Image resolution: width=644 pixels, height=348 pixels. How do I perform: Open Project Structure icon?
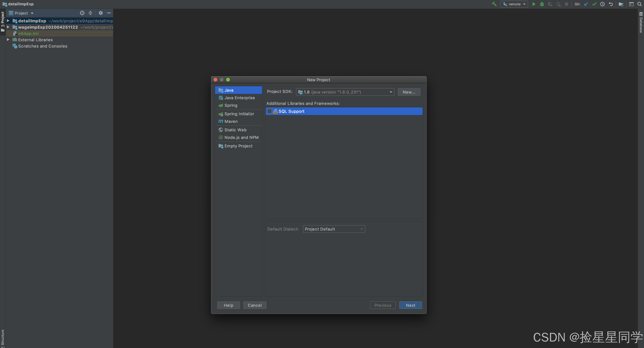click(621, 4)
